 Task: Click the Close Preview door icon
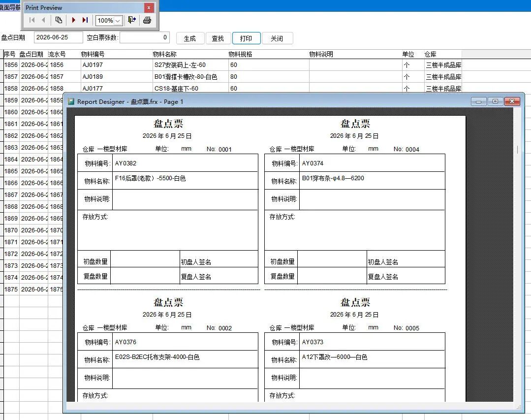[x=132, y=20]
